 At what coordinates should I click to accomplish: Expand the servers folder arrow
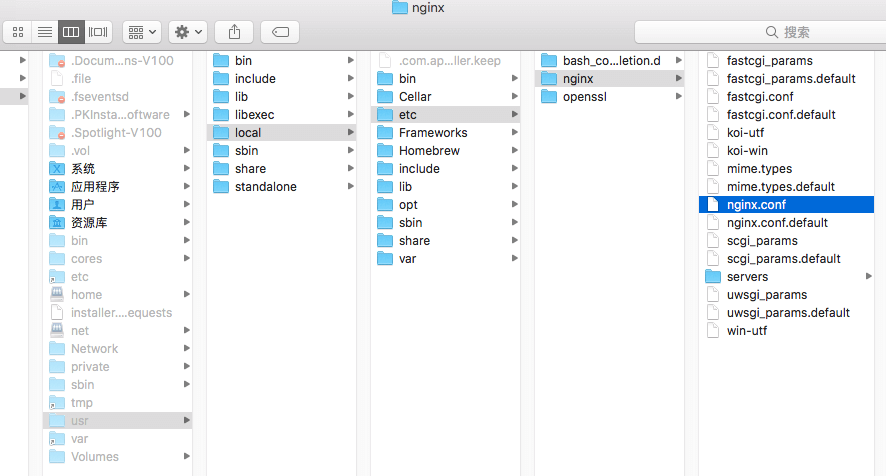point(868,276)
